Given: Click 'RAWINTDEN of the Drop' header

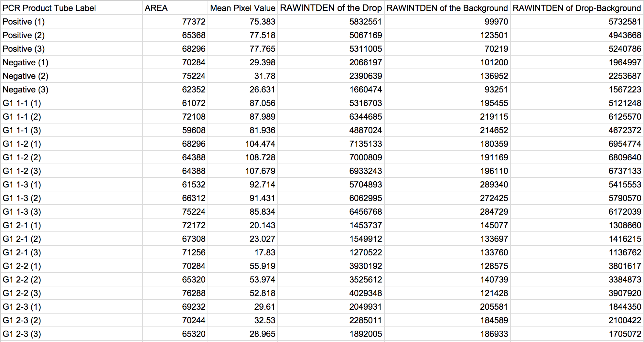Looking at the screenshot, I should (x=331, y=8).
